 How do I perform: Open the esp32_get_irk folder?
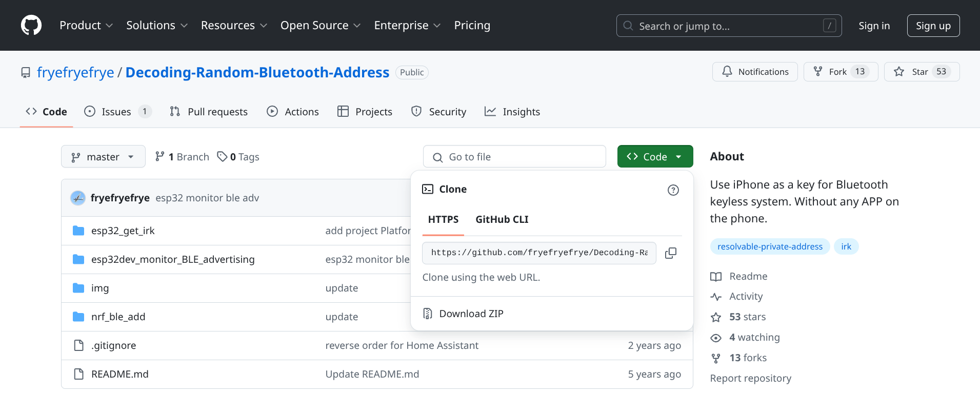(123, 231)
